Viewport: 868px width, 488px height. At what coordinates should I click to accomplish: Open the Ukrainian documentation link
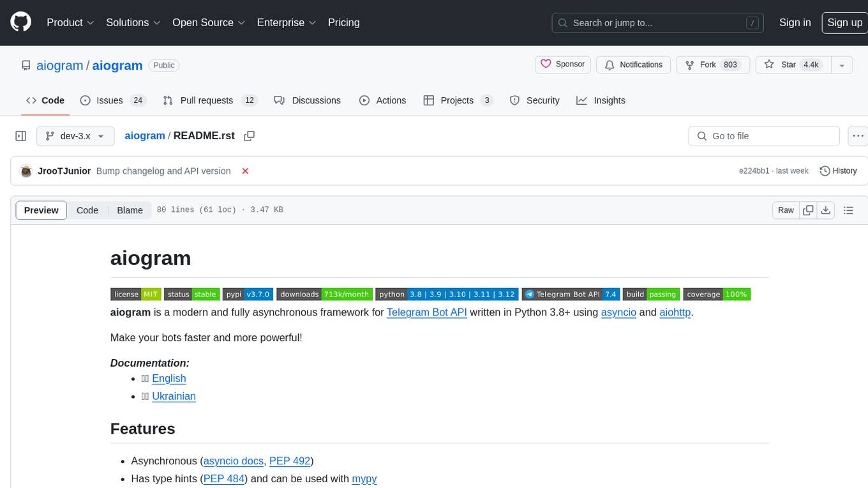[x=174, y=396]
